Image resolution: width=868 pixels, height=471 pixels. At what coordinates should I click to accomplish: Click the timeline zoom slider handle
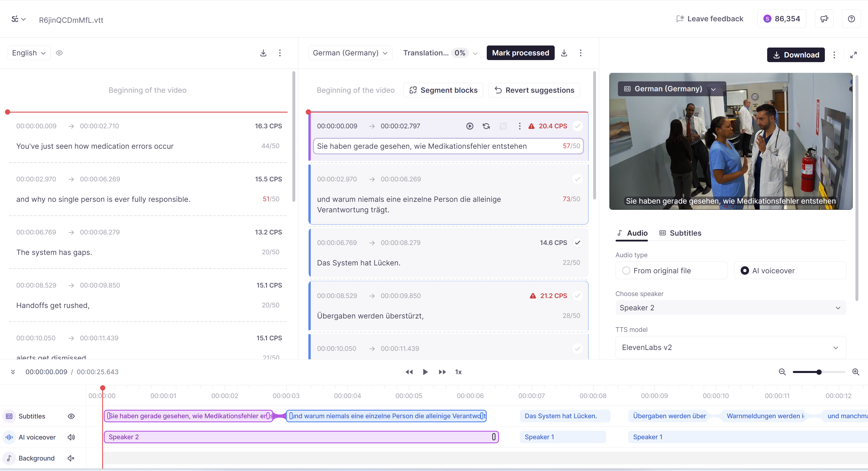[819, 372]
